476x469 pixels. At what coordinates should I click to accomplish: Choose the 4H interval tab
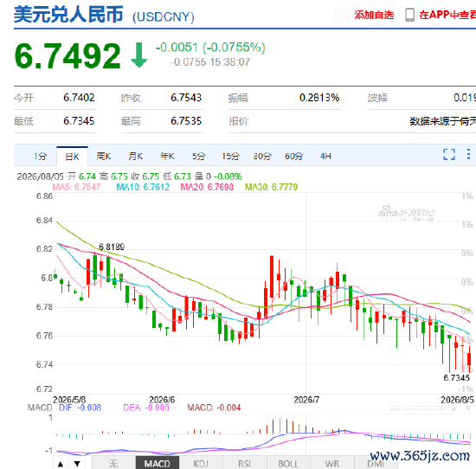point(325,157)
